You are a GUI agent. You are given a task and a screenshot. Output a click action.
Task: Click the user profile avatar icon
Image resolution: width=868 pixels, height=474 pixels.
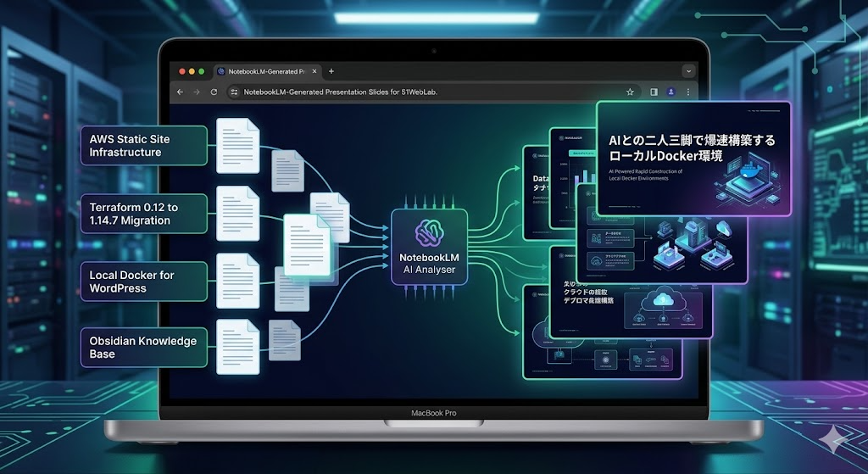pos(670,92)
